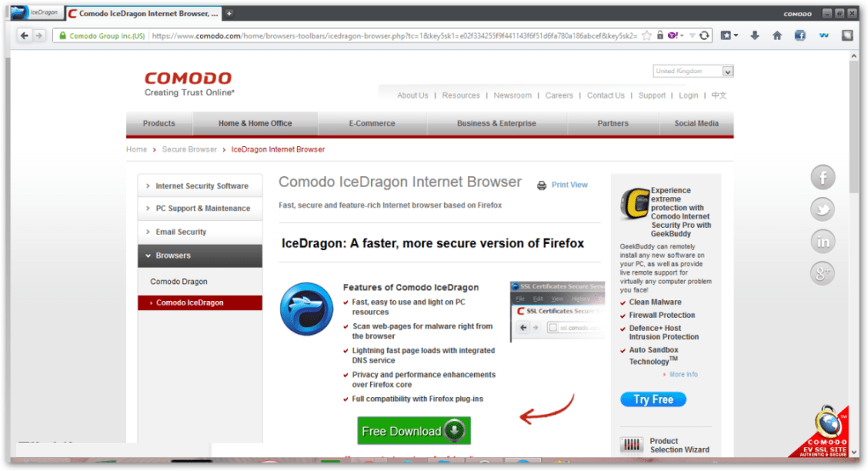Image resolution: width=868 pixels, height=471 pixels.
Task: Open the Social Media navigation menu
Action: (696, 123)
